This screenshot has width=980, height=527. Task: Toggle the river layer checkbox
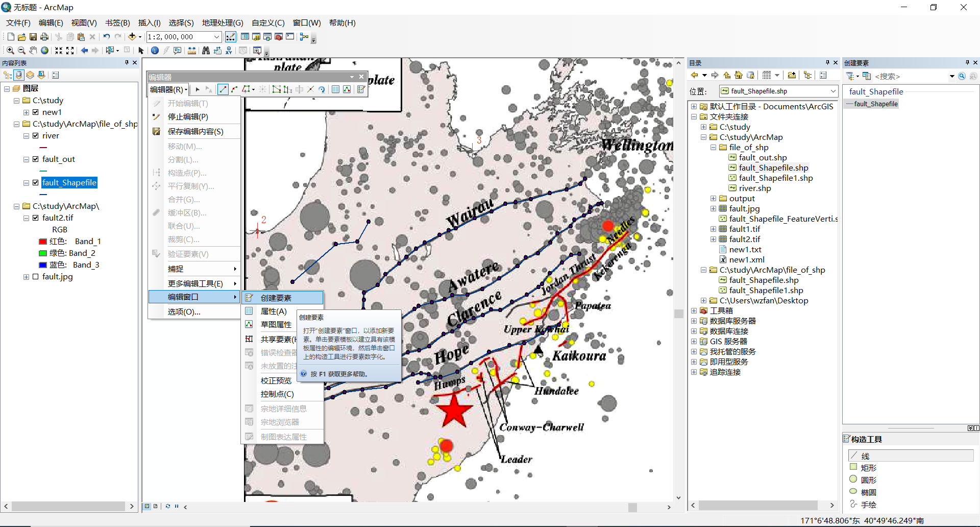36,136
